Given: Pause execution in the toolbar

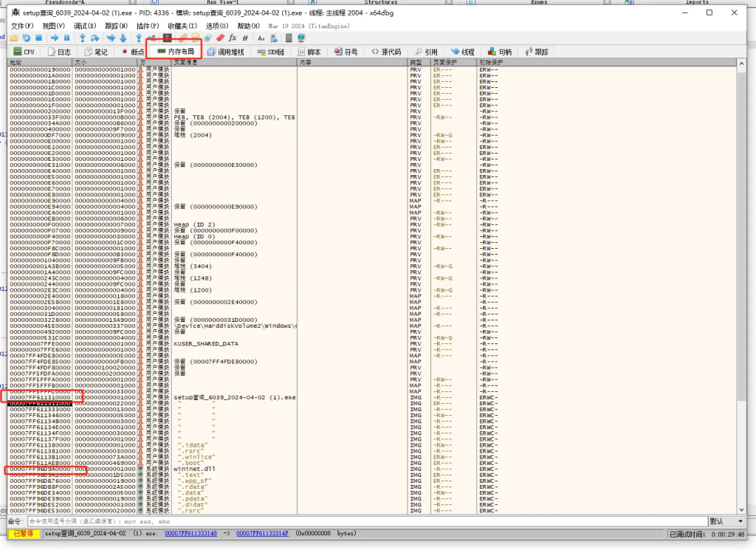Looking at the screenshot, I should 66,38.
